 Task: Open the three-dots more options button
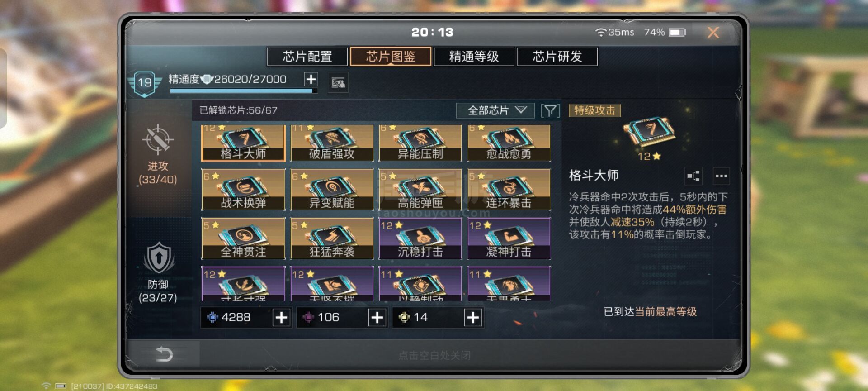pos(721,176)
